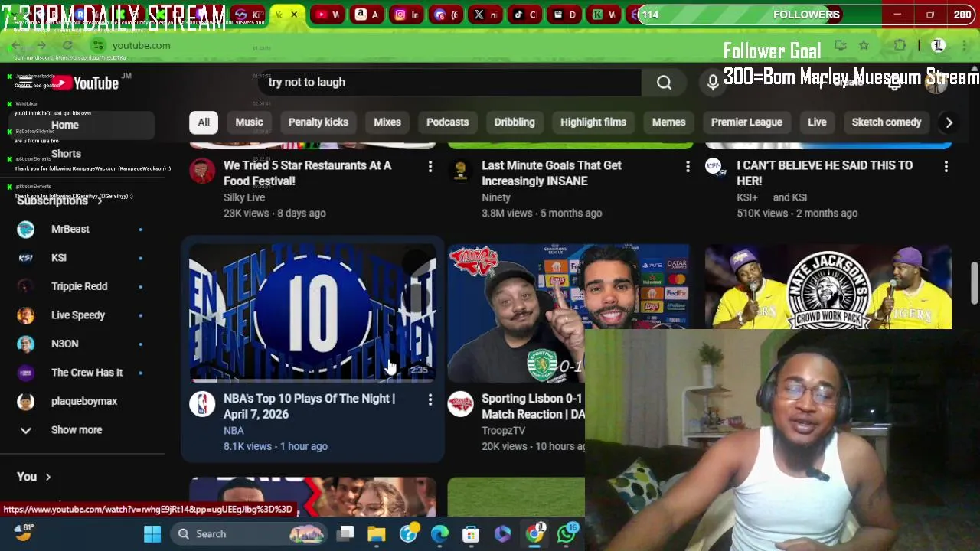Show next filter chips with arrow
The width and height of the screenshot is (980, 551).
[949, 122]
